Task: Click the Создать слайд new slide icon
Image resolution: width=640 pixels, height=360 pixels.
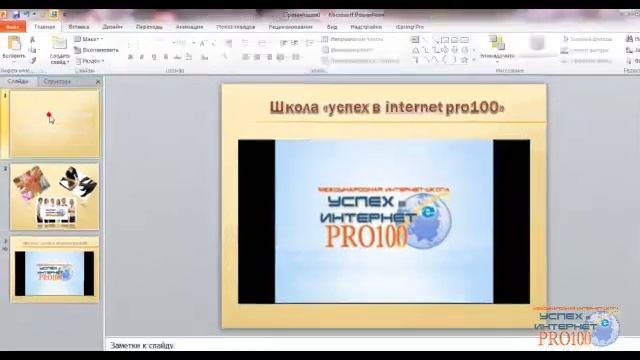Action: pos(59,43)
